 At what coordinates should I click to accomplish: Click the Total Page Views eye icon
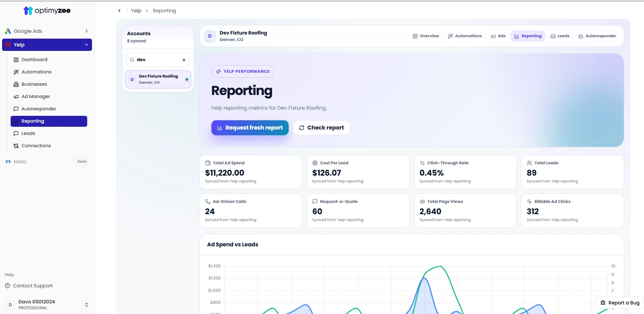click(x=422, y=202)
